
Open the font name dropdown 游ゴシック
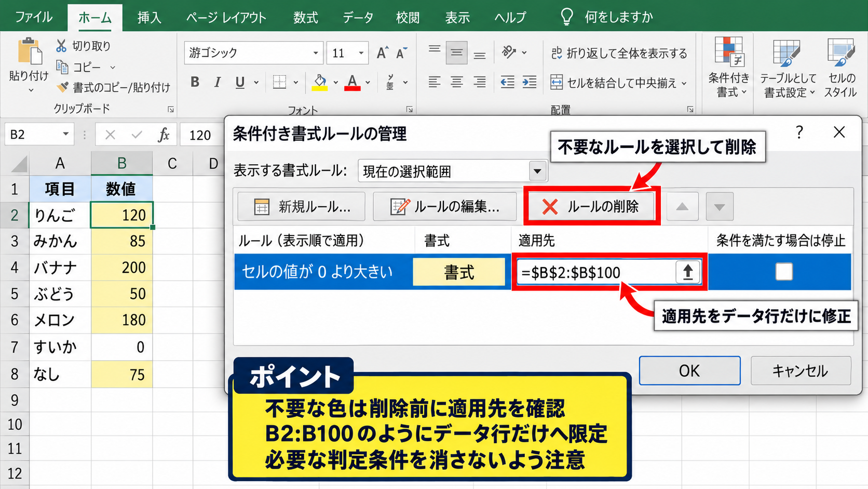(315, 53)
